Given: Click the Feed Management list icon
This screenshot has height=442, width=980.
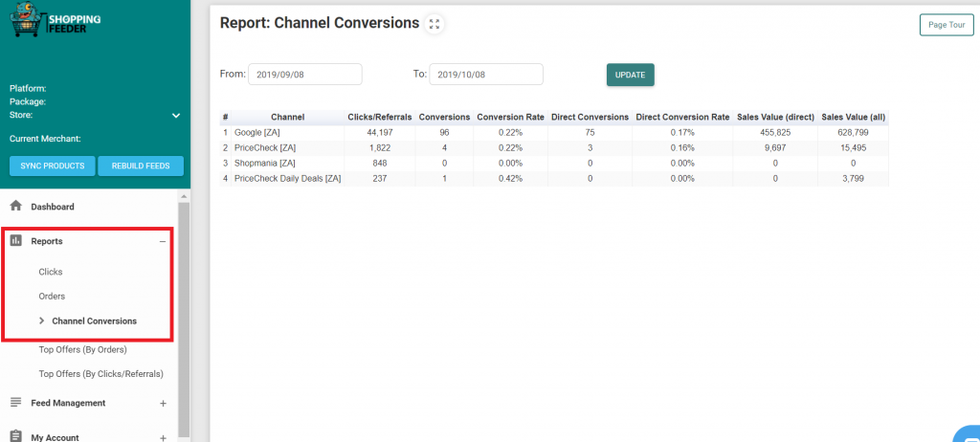Looking at the screenshot, I should click(16, 403).
